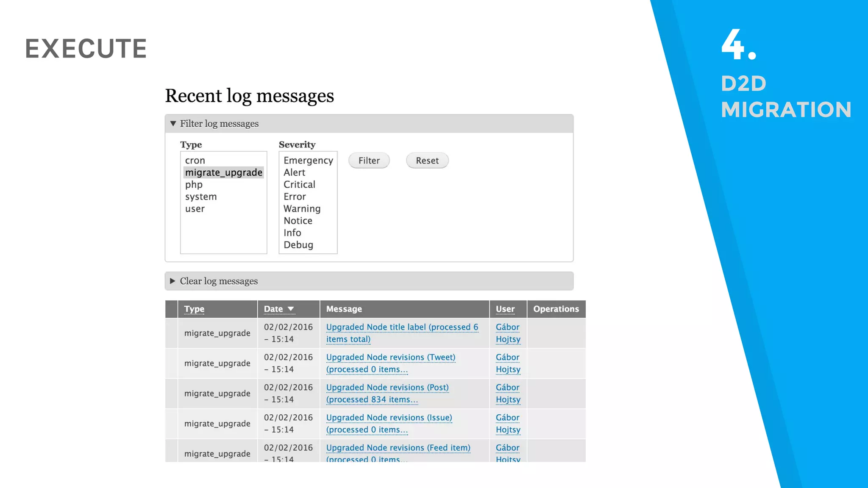The image size is (868, 488).
Task: Select Error in the Severity list
Action: (295, 197)
